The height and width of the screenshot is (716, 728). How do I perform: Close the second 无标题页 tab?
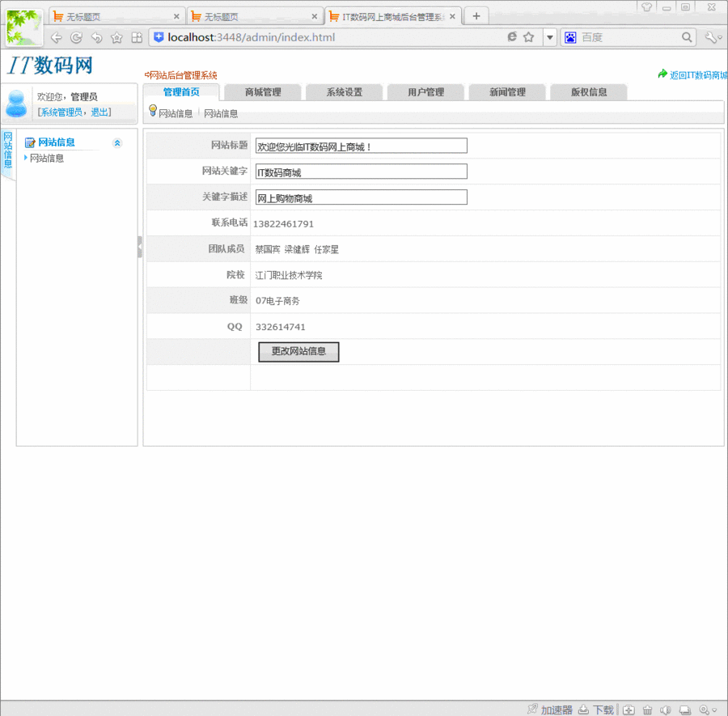[315, 17]
